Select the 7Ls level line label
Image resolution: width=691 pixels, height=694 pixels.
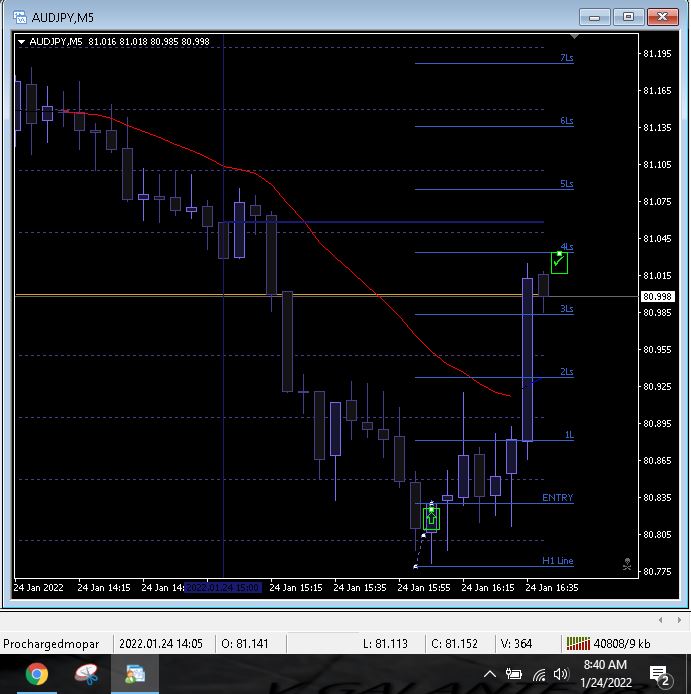pos(567,58)
